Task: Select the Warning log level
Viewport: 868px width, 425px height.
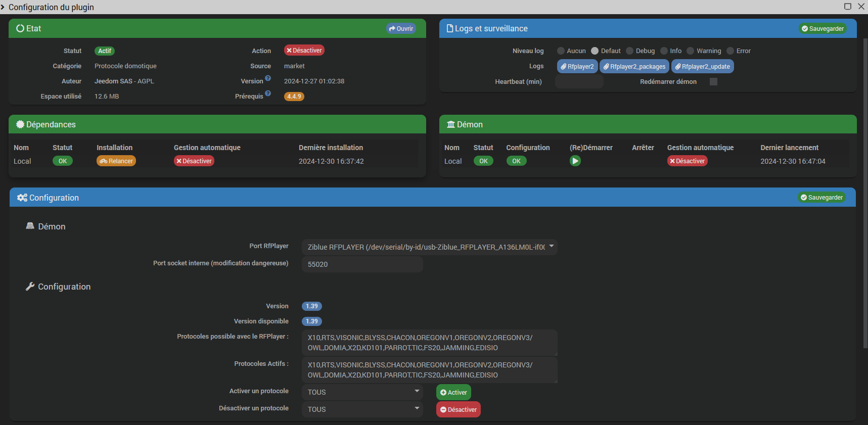Action: point(691,51)
